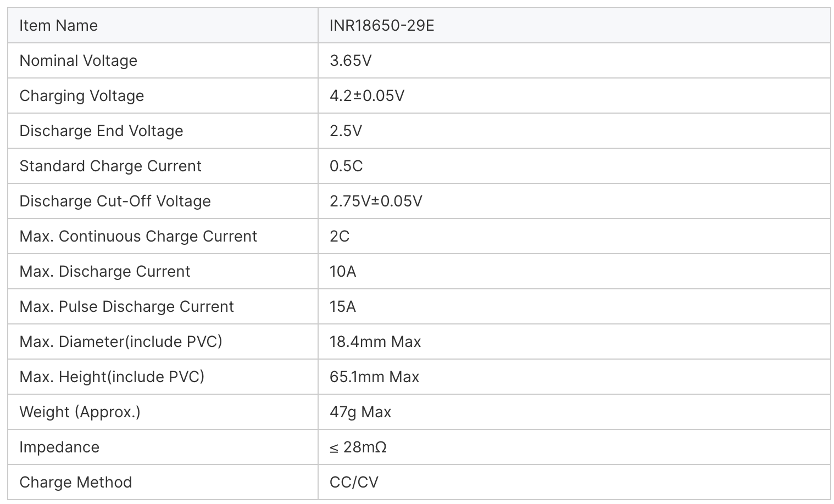This screenshot has height=504, width=834.
Task: Click the 18.4mm Max diameter value
Action: tap(375, 341)
